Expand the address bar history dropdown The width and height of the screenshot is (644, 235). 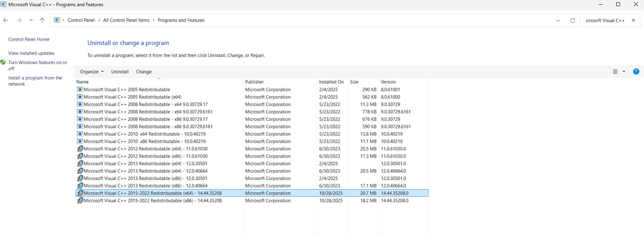click(x=558, y=20)
